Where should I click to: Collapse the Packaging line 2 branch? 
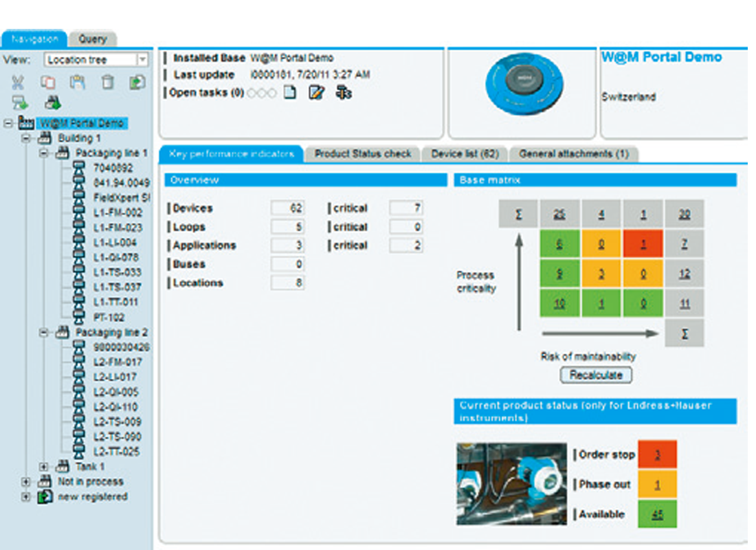[44, 333]
